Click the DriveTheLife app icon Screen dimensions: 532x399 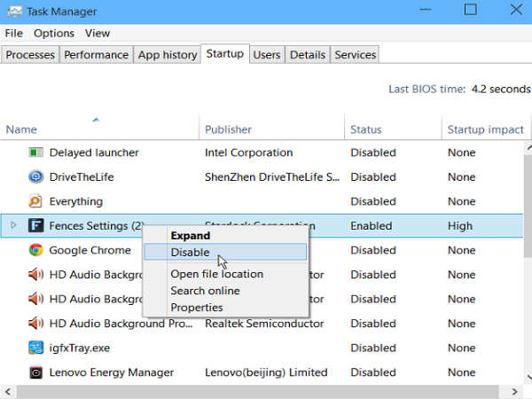[x=35, y=176]
